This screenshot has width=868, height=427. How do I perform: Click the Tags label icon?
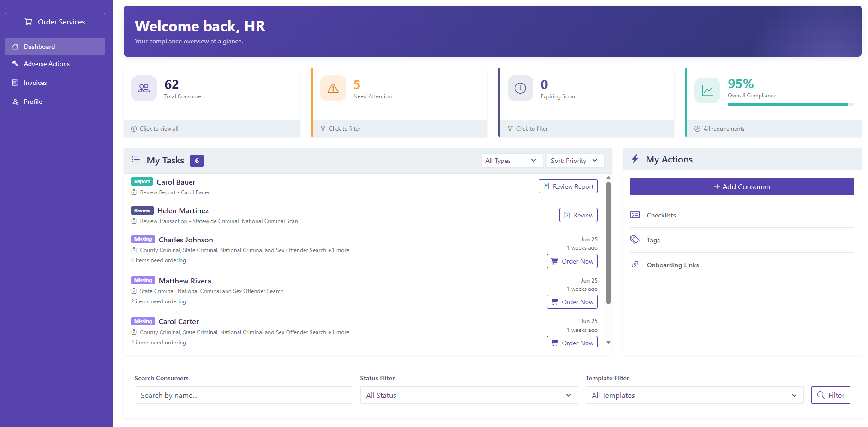coord(635,240)
